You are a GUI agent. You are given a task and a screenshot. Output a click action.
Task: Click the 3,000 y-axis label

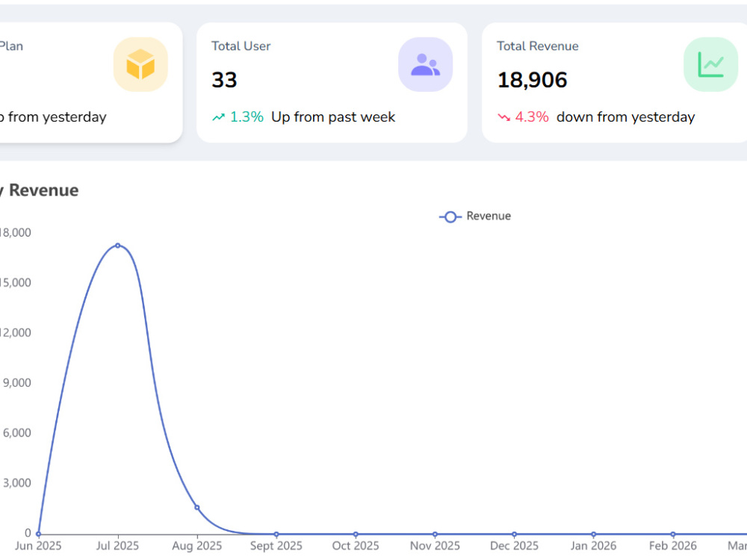pyautogui.click(x=16, y=483)
